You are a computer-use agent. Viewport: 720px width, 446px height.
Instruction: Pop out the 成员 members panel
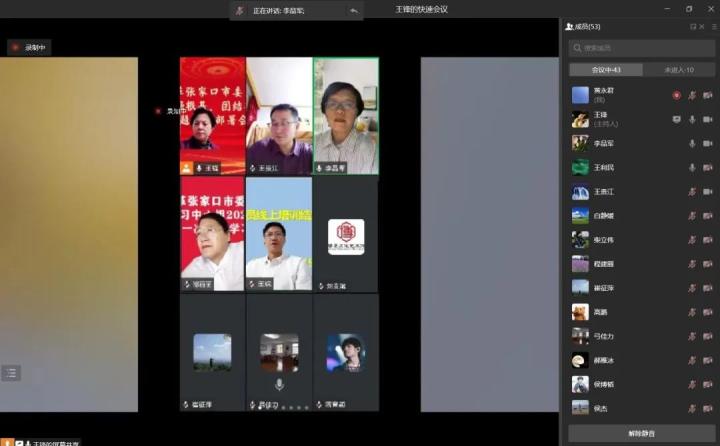[x=693, y=27]
